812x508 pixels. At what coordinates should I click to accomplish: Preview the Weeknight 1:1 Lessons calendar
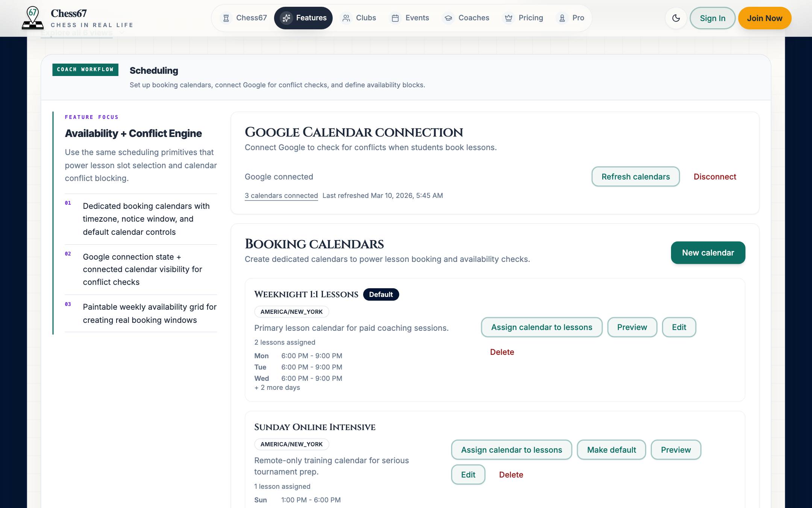(632, 327)
